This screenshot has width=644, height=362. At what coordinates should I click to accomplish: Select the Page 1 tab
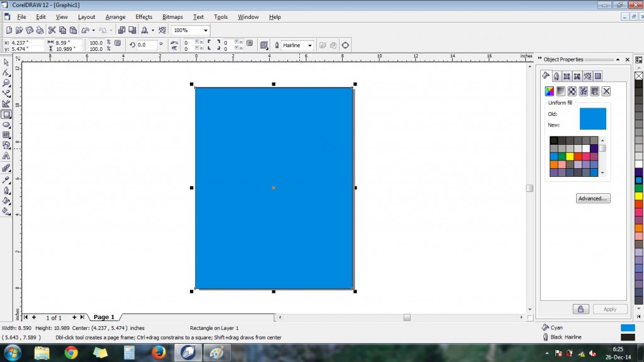pos(104,317)
